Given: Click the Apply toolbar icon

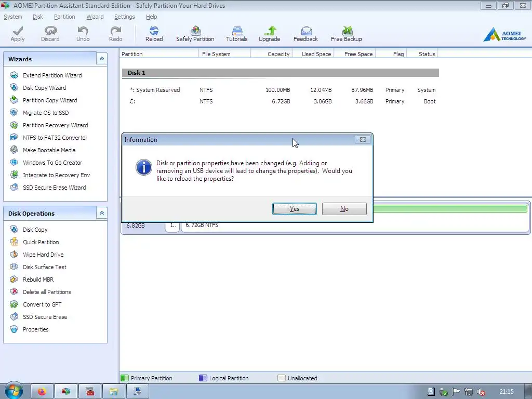Looking at the screenshot, I should 18,34.
